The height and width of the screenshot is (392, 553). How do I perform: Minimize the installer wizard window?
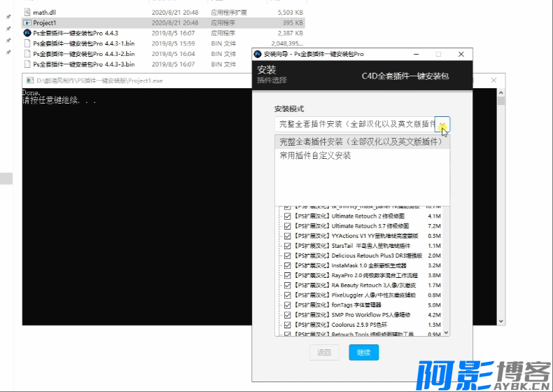416,54
